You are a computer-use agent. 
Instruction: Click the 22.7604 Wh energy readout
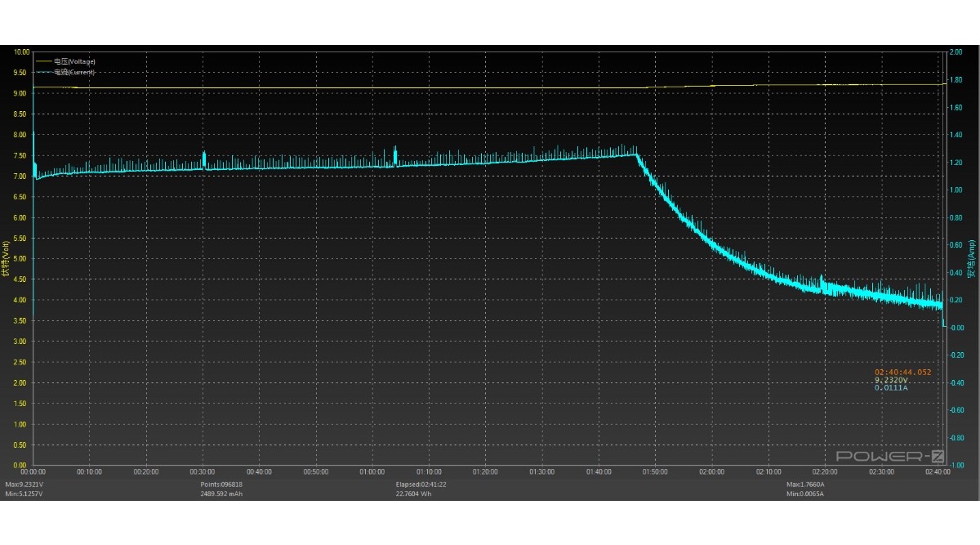click(416, 494)
